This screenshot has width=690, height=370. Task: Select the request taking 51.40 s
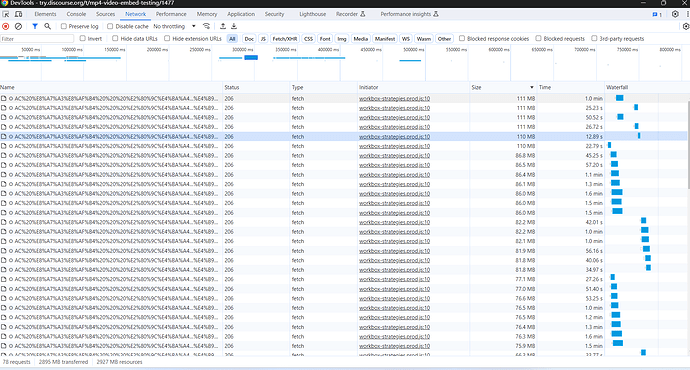coord(343,289)
